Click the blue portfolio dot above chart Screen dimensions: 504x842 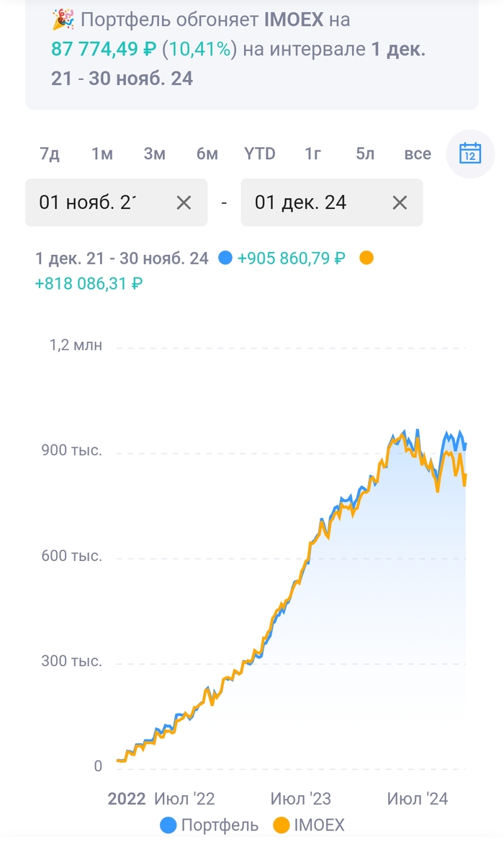225,258
